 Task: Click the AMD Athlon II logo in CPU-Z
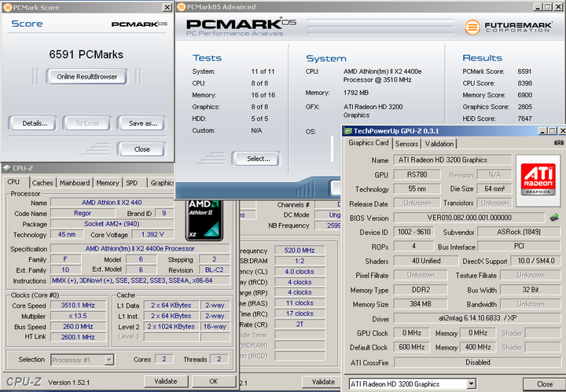[204, 220]
